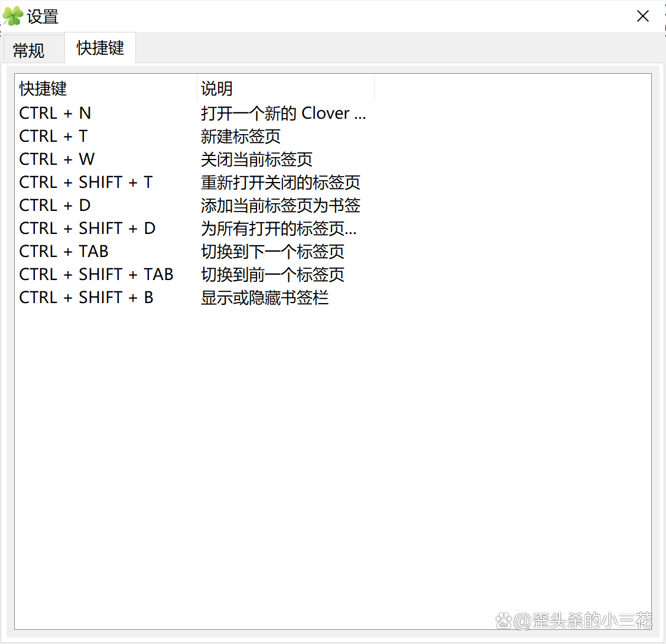Click description 显示或隐藏书签栏
The image size is (666, 644).
pyautogui.click(x=265, y=298)
